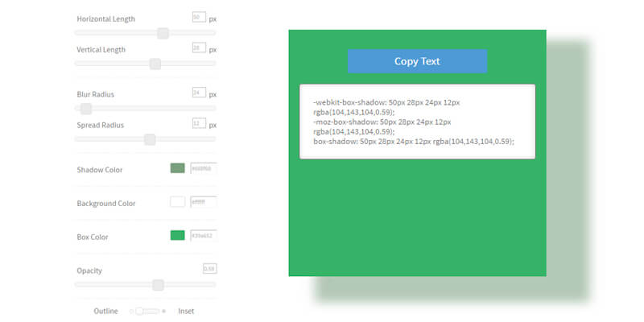644x322 pixels.
Task: Focus the Vertical Length px input
Action: (x=199, y=47)
